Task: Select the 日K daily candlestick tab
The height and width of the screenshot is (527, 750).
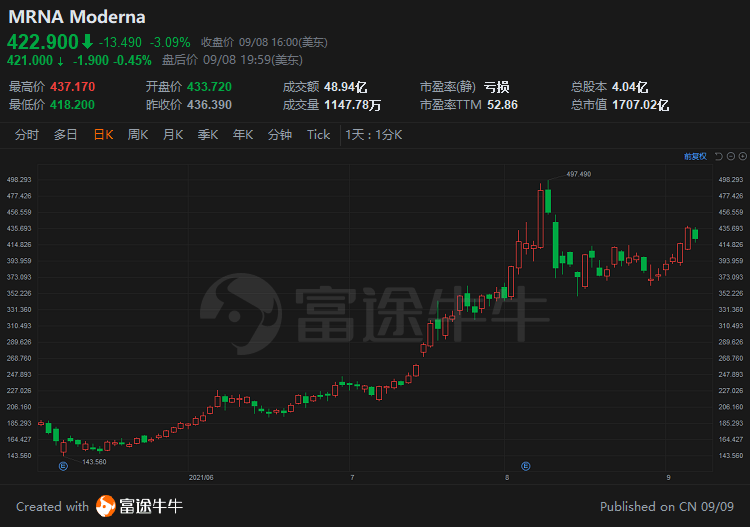Action: pyautogui.click(x=103, y=135)
